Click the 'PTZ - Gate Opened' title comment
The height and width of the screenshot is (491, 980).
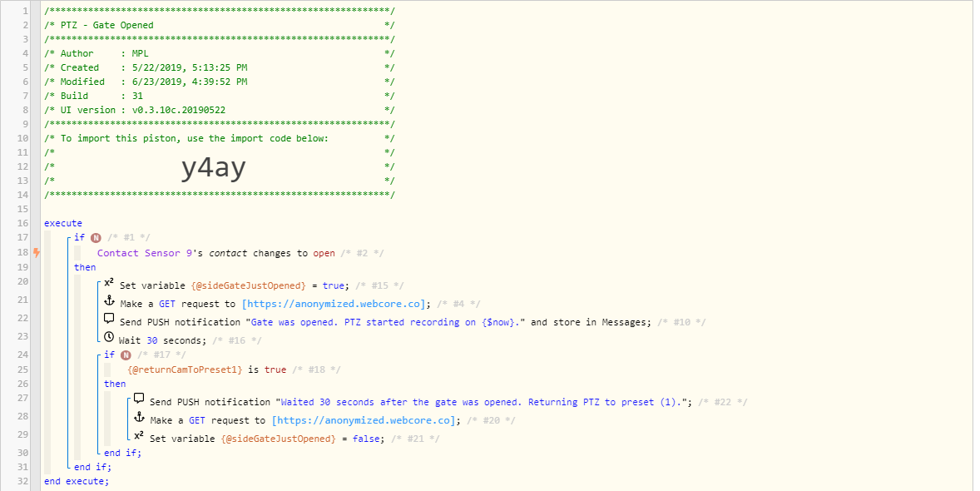click(x=106, y=25)
